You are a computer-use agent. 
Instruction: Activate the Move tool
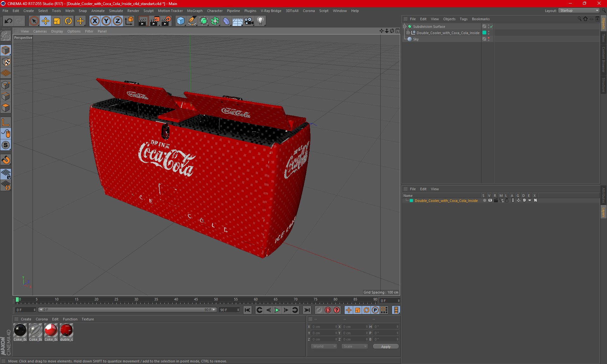tap(46, 21)
